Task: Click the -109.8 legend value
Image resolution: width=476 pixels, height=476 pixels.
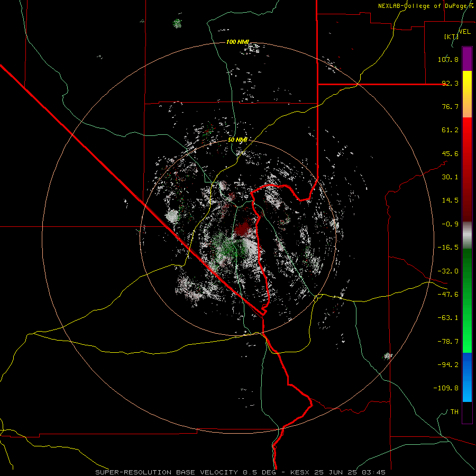Action: [446, 388]
